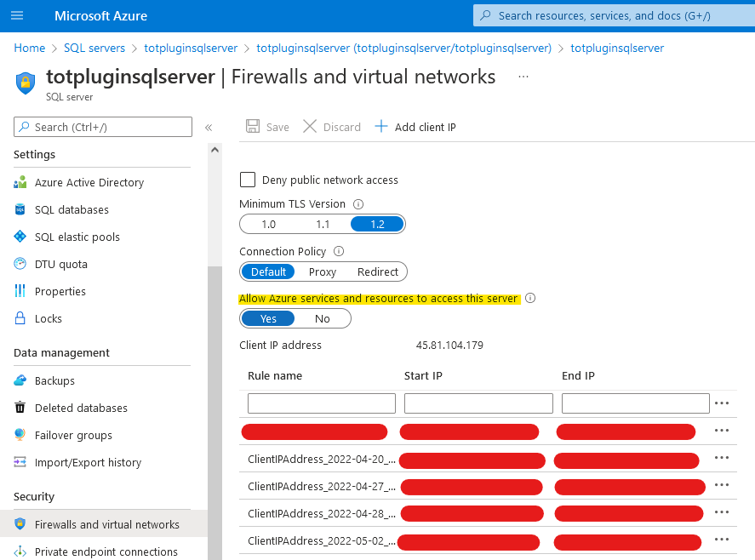Enable Deny public network access checkbox
The width and height of the screenshot is (755, 560).
(248, 180)
